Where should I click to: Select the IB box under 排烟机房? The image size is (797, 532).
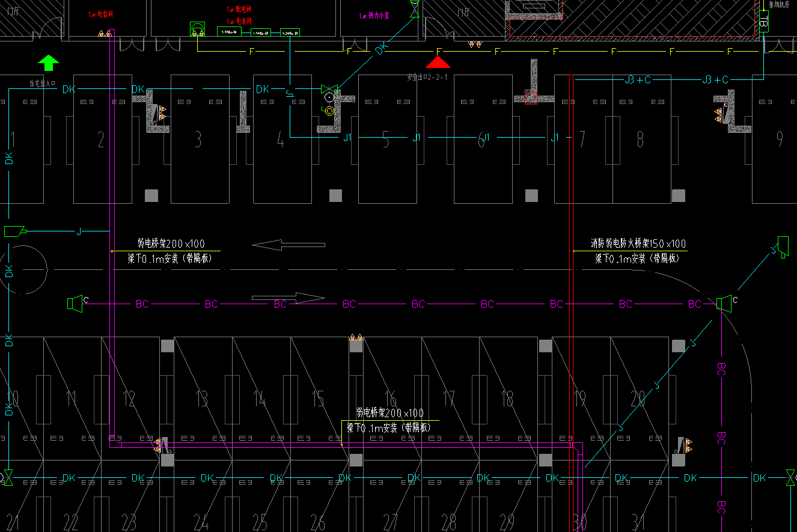pyautogui.click(x=763, y=22)
